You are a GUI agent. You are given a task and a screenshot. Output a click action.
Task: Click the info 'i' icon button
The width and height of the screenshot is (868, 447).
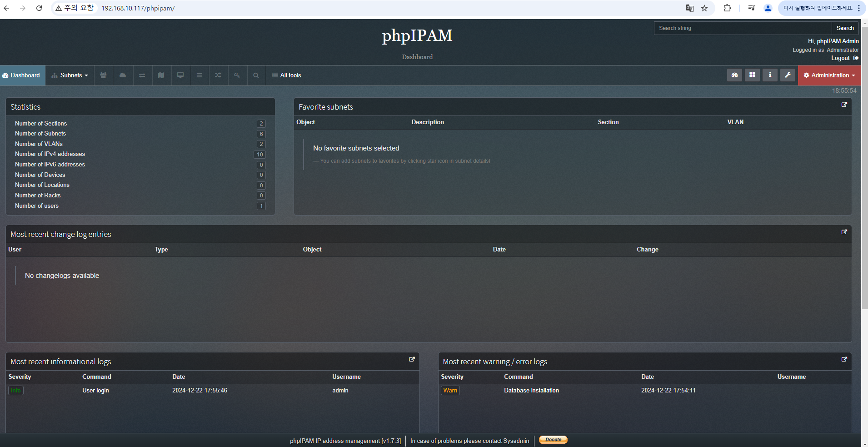pos(770,75)
